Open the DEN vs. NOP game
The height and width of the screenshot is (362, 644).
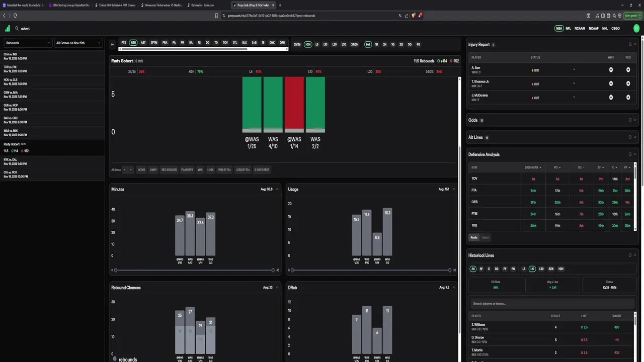[52, 107]
